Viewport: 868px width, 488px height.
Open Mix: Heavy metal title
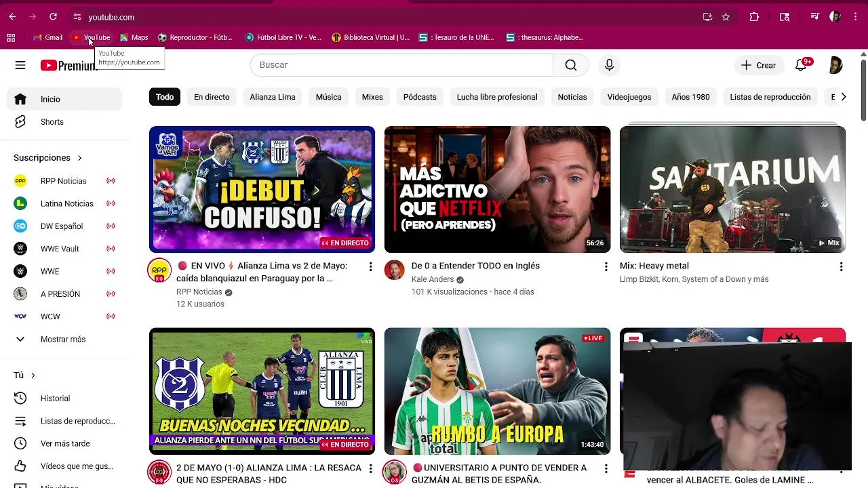654,266
